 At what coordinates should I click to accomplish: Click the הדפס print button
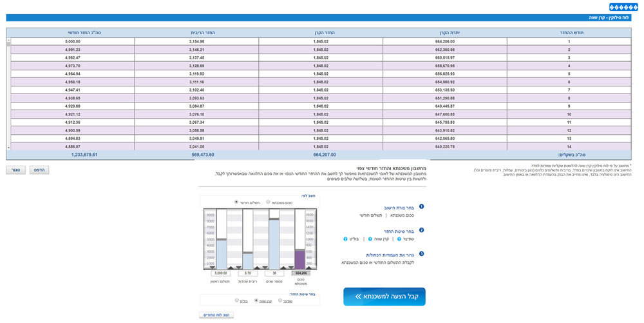pos(39,170)
